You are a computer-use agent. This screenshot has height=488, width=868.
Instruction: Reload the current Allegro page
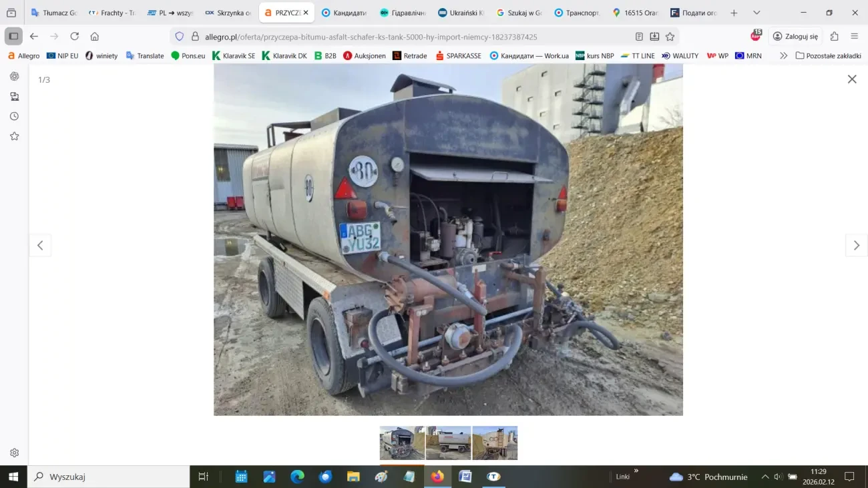coord(75,37)
